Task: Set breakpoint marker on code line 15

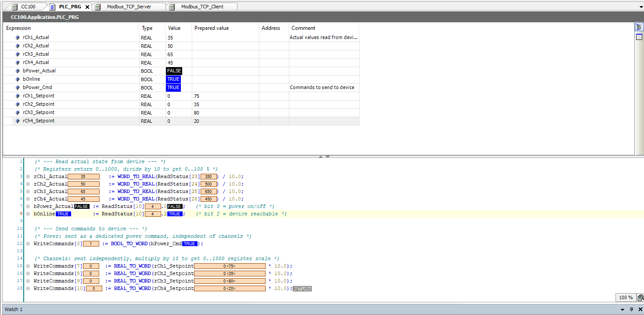Action: [28, 266]
